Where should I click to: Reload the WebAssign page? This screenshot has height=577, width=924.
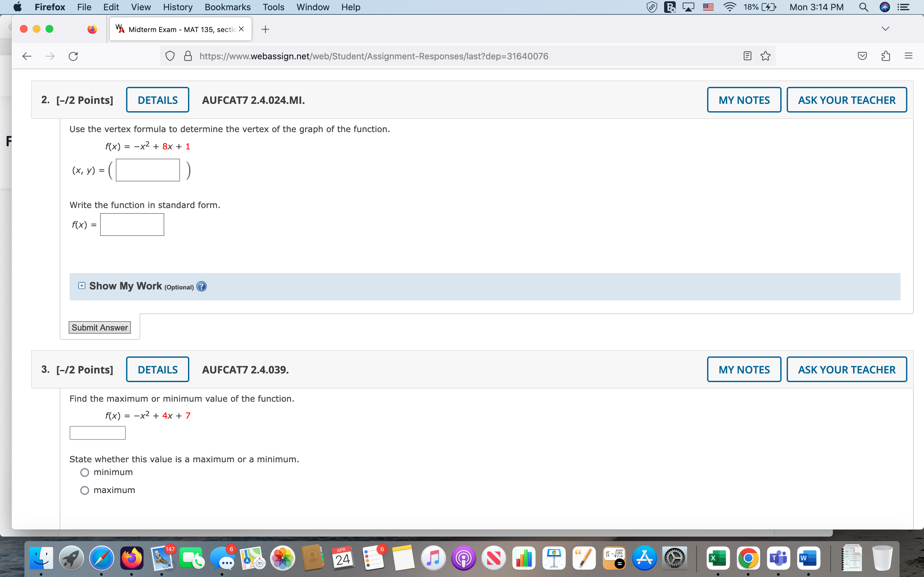[73, 56]
